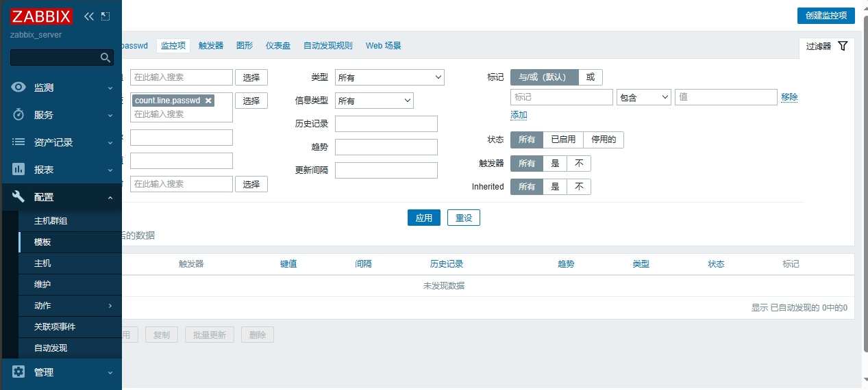
Task: Set 状态 filter to 已启用
Action: pos(563,140)
